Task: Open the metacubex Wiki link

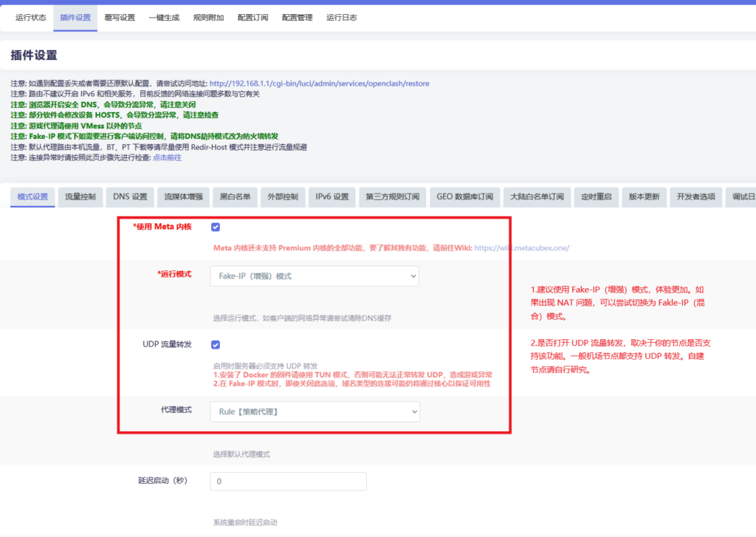Action: 521,247
